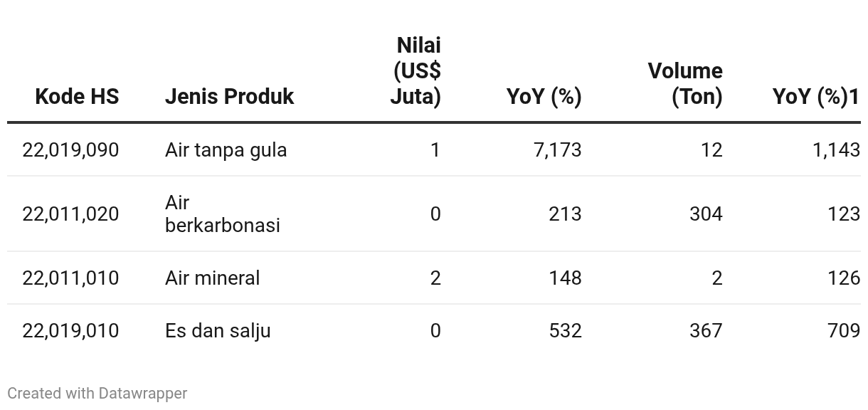Click the 304 volume value

point(706,214)
